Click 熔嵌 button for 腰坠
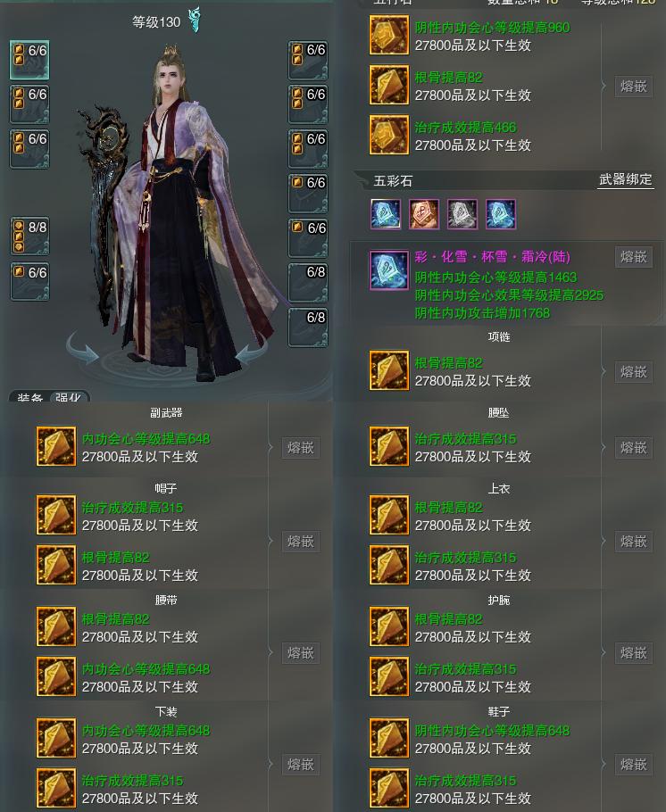Screen dimensions: 666x812 coord(633,447)
